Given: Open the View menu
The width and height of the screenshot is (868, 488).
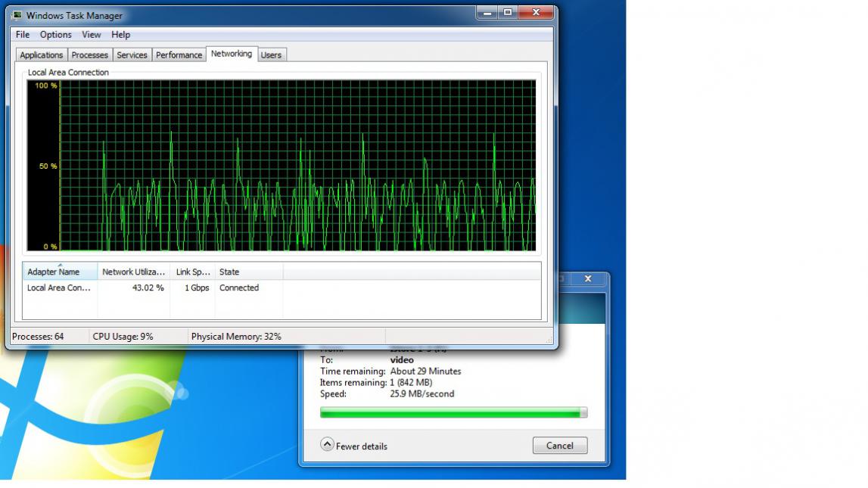Looking at the screenshot, I should pos(92,34).
